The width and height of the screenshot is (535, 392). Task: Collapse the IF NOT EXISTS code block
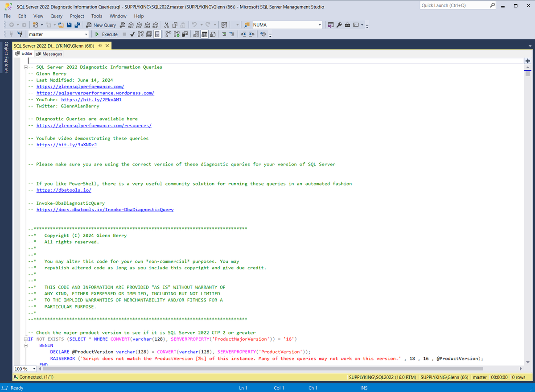tap(26, 339)
